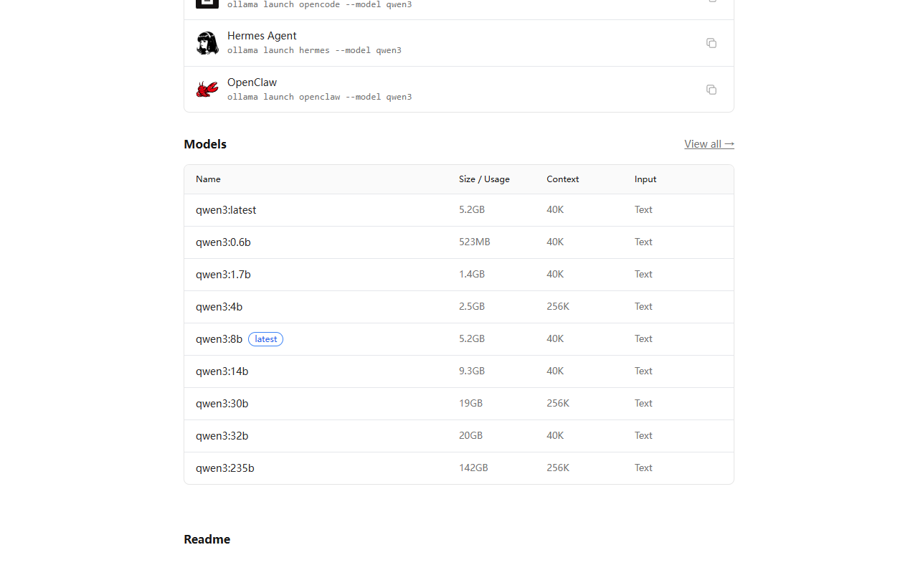Screen dimensions: 918x588
Task: Click the red OpenClaw lobster icon
Action: [x=207, y=89]
